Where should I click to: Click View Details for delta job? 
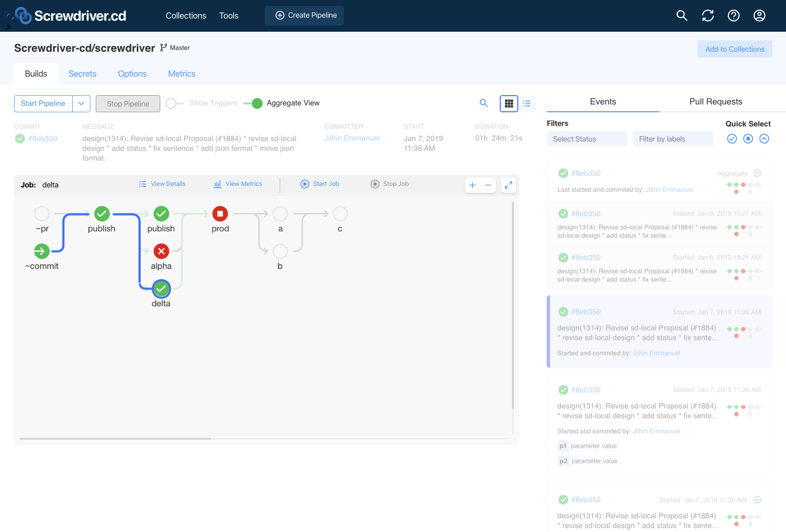click(162, 184)
